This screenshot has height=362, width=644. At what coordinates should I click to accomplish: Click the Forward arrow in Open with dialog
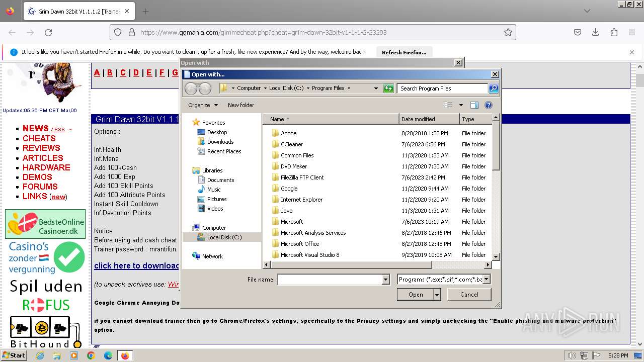click(x=205, y=88)
